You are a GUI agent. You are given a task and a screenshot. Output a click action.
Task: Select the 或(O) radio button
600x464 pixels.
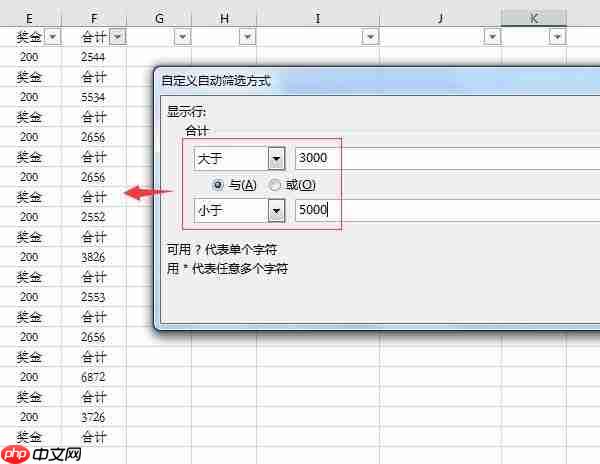point(274,185)
